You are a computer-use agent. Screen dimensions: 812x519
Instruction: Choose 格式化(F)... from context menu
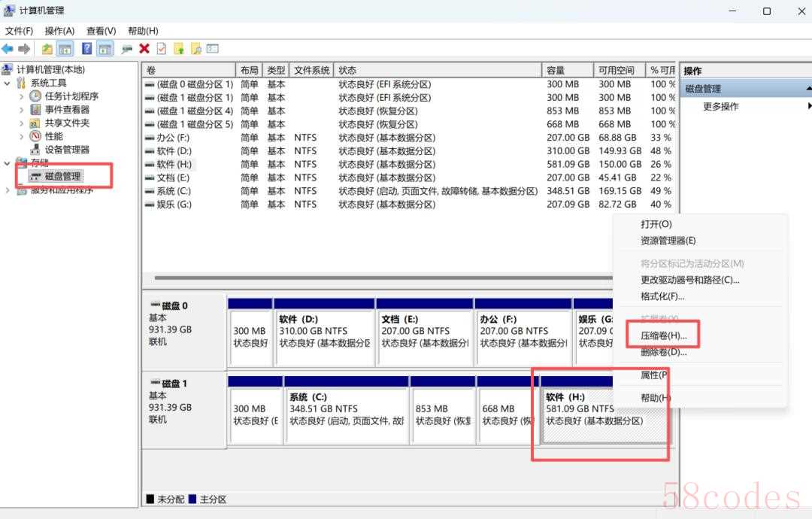coord(662,296)
